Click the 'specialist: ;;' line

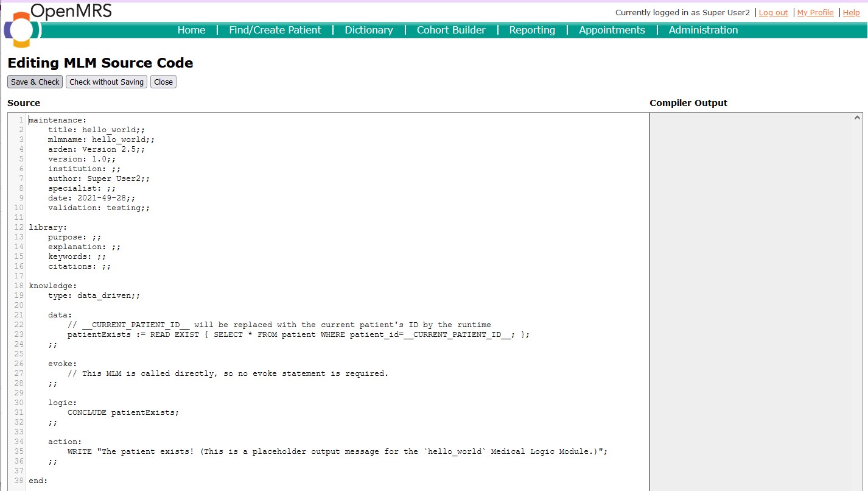[x=82, y=188]
